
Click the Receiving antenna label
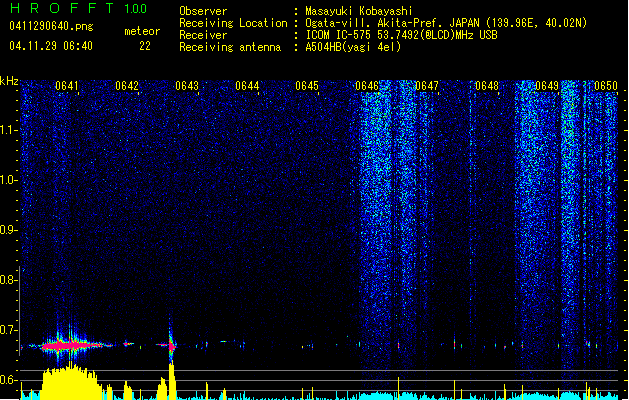[x=230, y=47]
